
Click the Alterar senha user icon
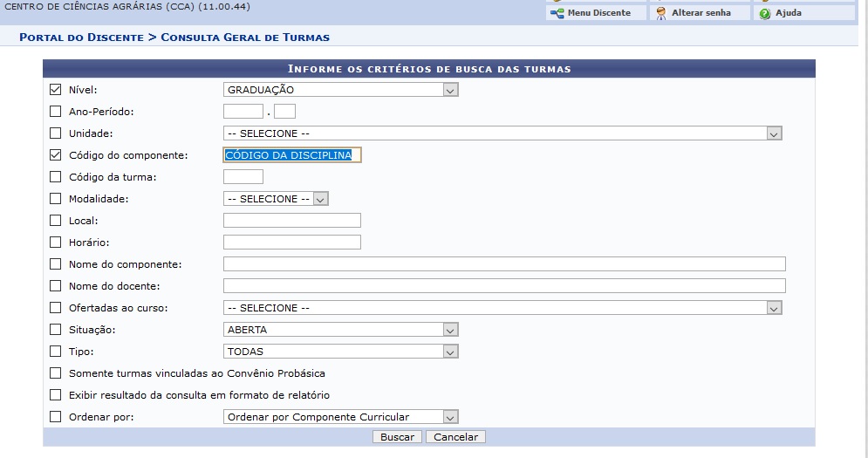pyautogui.click(x=661, y=13)
